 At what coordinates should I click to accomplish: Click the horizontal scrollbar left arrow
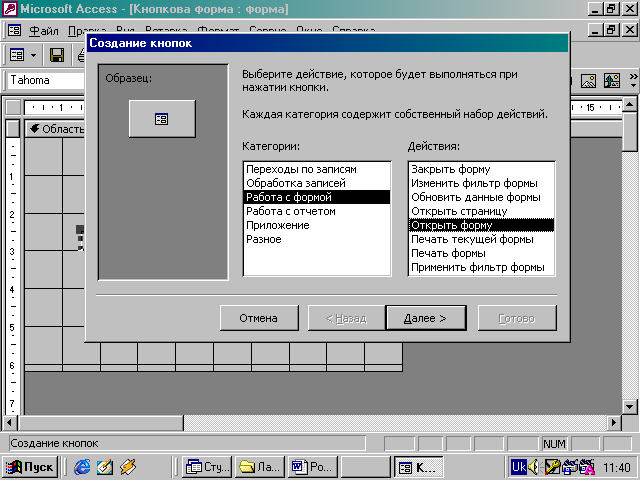click(10, 422)
